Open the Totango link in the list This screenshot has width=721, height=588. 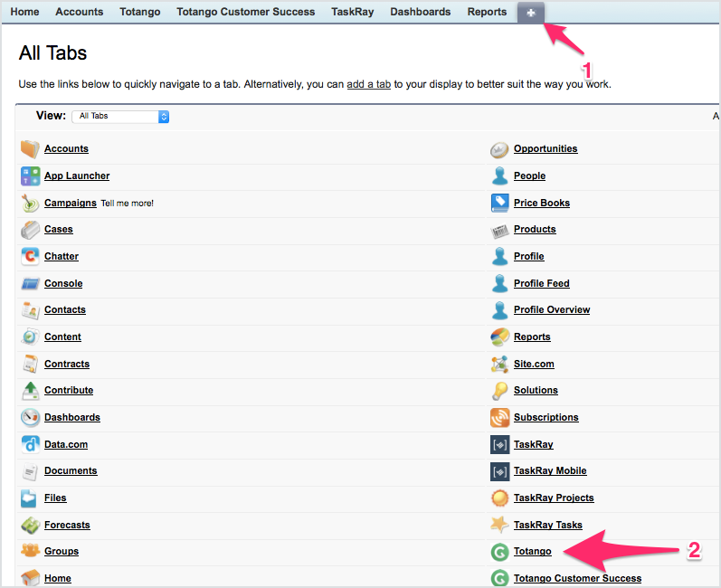(533, 551)
